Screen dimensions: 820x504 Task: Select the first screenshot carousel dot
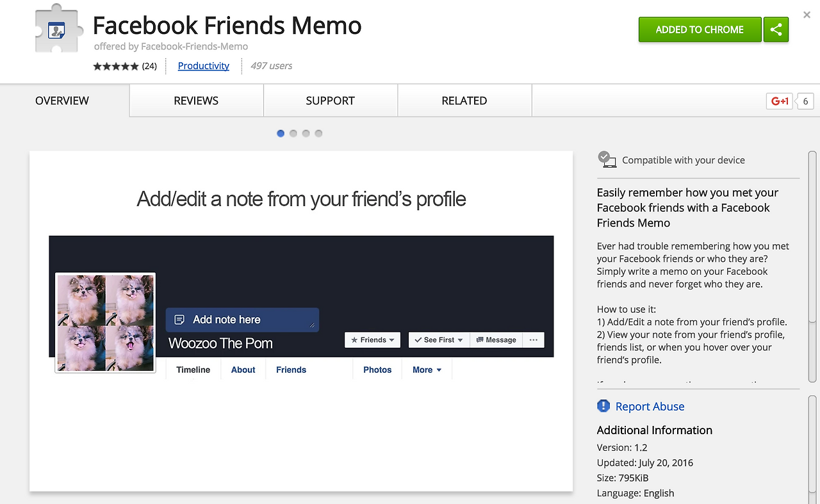(281, 133)
